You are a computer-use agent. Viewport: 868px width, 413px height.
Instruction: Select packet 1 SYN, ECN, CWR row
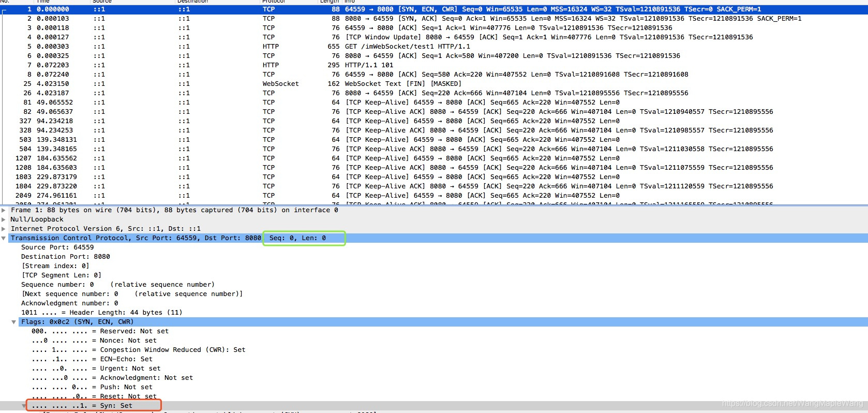coord(434,9)
